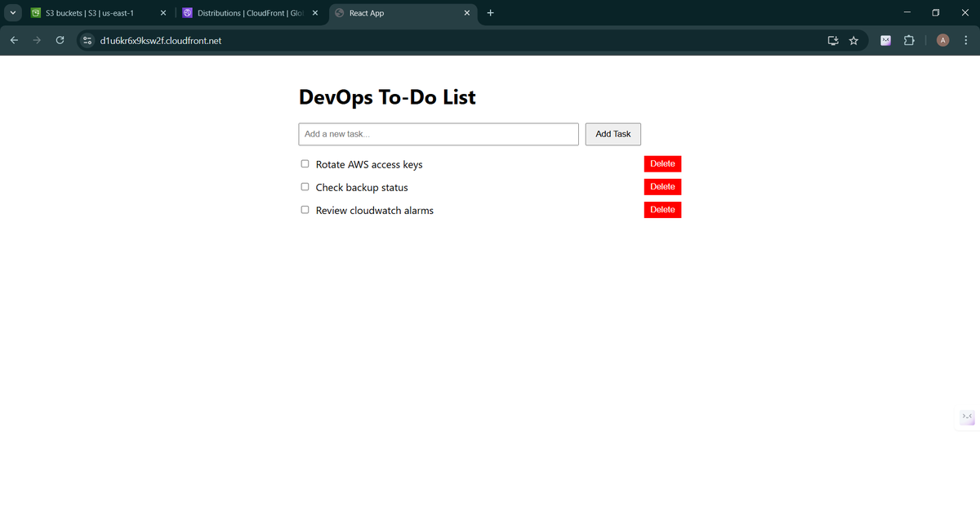
Task: Check the Rotate AWS access keys task
Action: tap(305, 164)
